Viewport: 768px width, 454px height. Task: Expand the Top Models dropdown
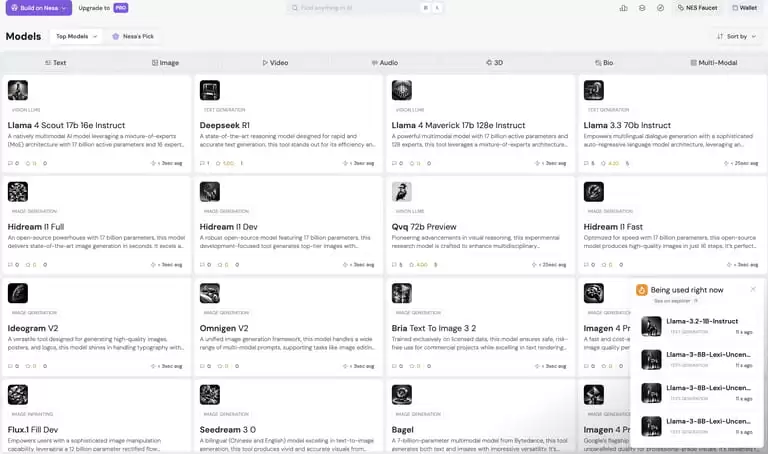[76, 36]
